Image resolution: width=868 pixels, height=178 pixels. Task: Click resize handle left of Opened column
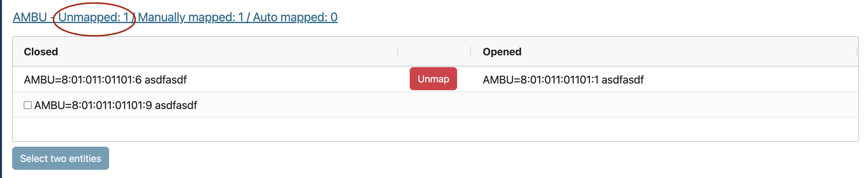coord(470,51)
